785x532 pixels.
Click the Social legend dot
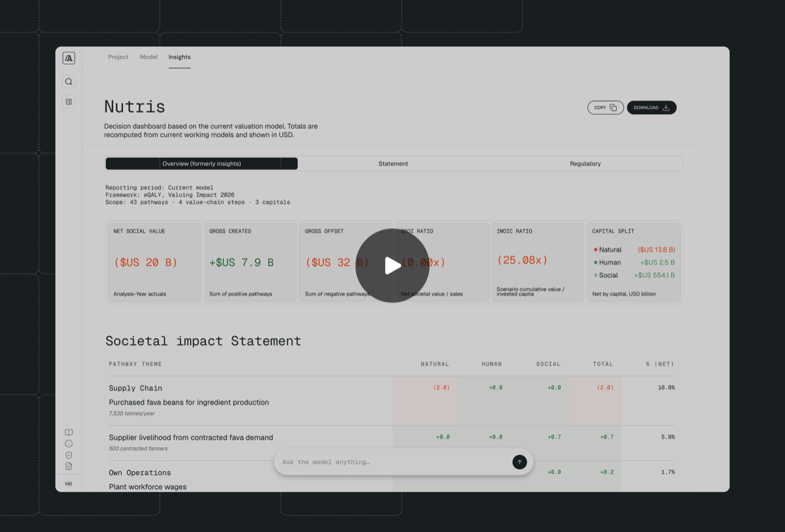[596, 275]
